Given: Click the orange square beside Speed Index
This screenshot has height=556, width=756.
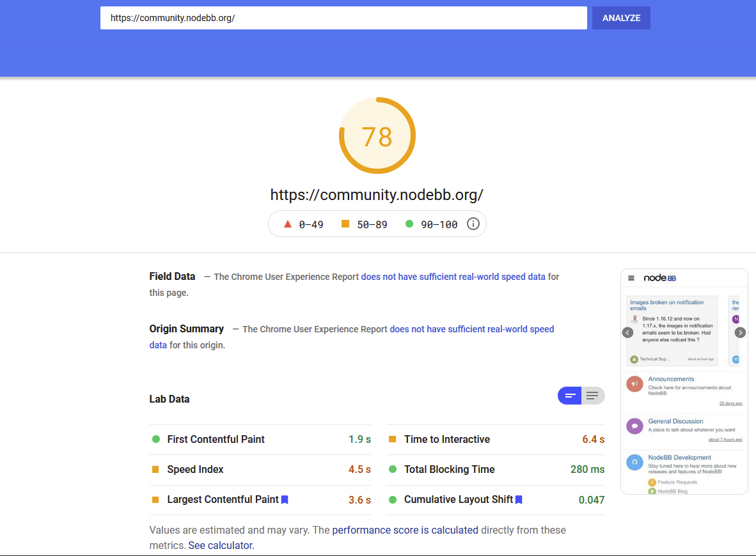Looking at the screenshot, I should (x=155, y=469).
